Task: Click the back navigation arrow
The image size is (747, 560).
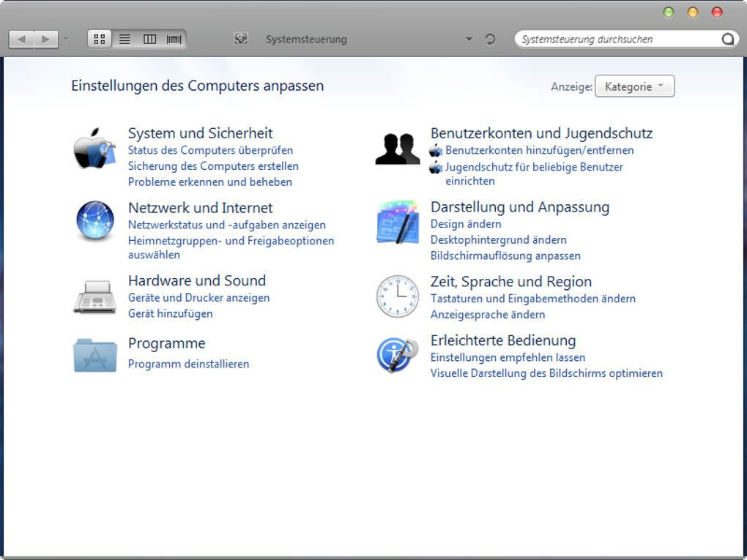Action: [21, 39]
